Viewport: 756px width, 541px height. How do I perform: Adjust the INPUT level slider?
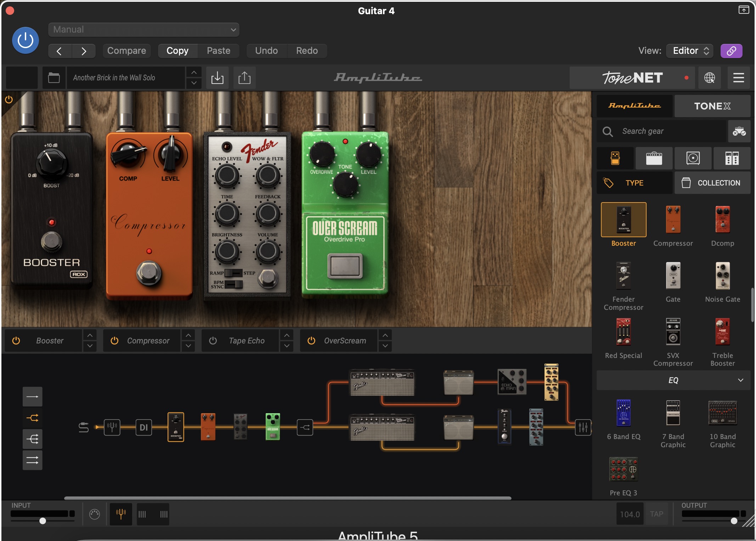tap(43, 521)
